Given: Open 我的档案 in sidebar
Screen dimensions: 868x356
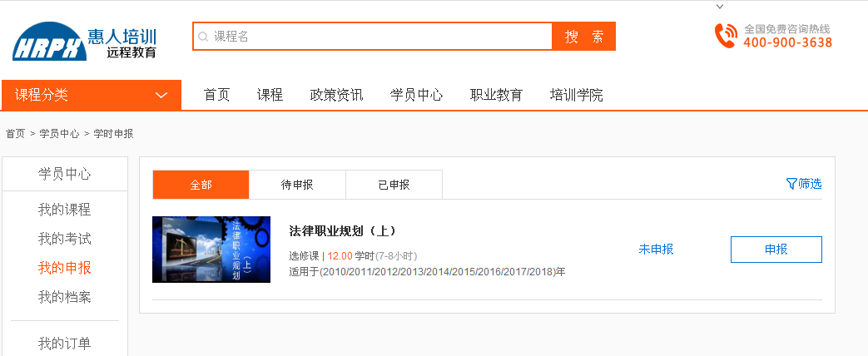Looking at the screenshot, I should (x=64, y=297).
